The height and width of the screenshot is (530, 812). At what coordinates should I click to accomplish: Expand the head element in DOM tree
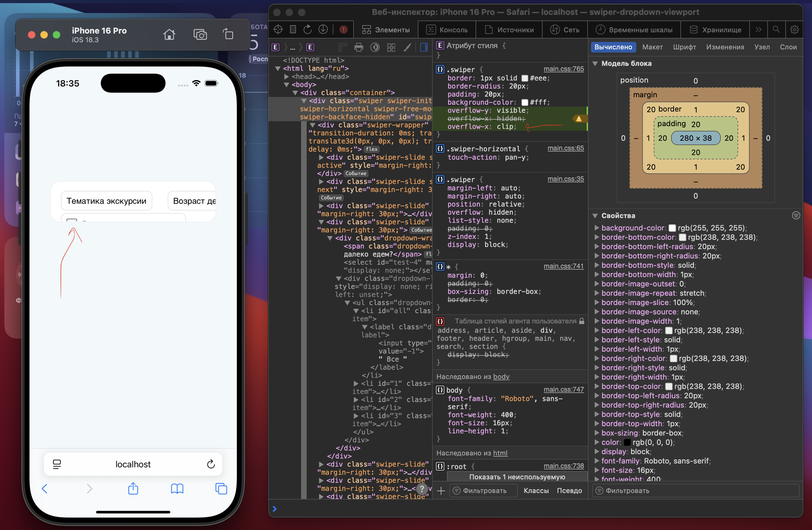[287, 76]
